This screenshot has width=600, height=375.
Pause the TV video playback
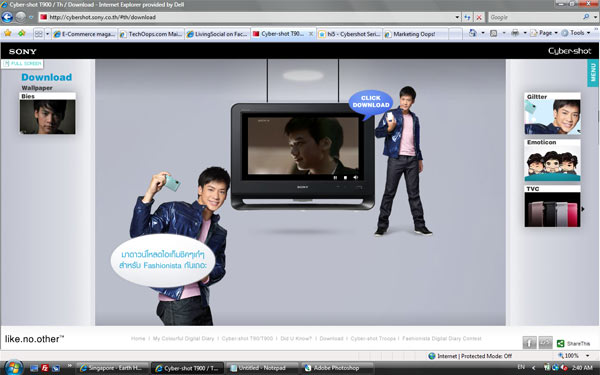pyautogui.click(x=335, y=178)
